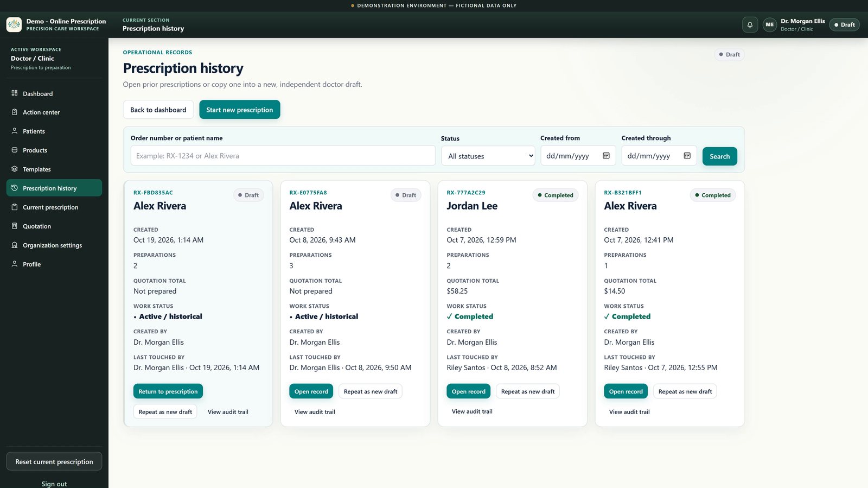Click Repeat as new draft on RX-FBD835AC

165,412
